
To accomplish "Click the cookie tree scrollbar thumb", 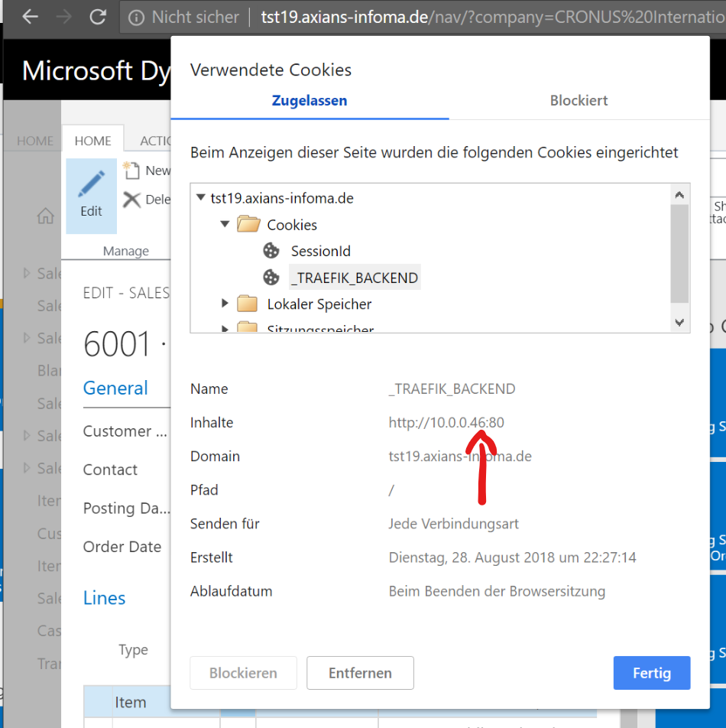I will pyautogui.click(x=679, y=254).
